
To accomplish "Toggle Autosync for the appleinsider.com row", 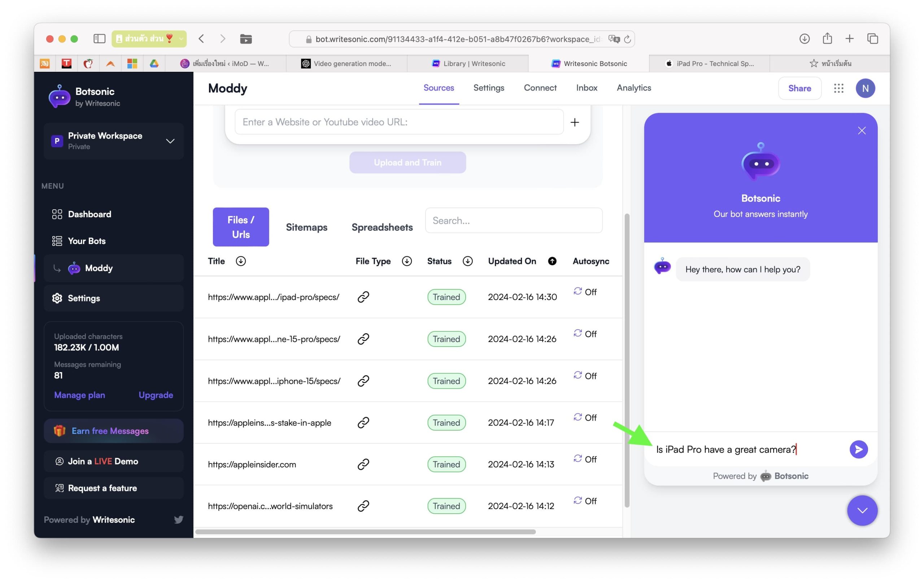I will 585,459.
